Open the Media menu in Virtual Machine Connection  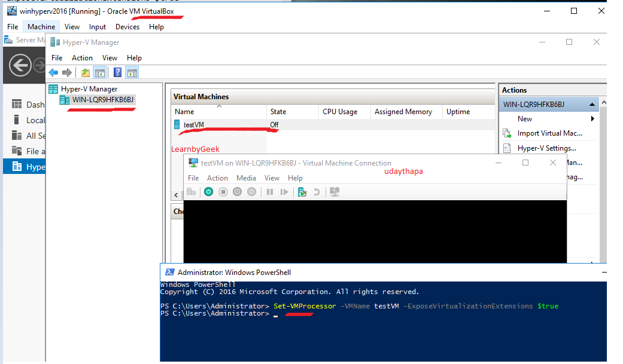pos(246,178)
